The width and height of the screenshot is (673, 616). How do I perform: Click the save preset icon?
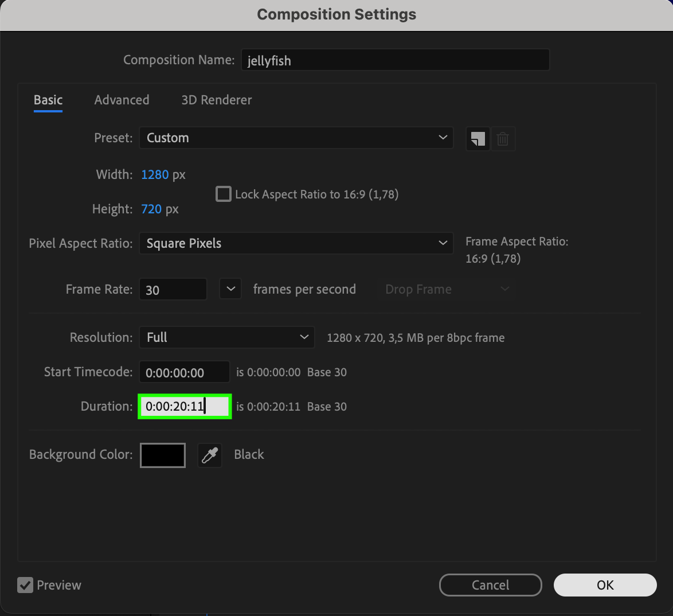(478, 139)
